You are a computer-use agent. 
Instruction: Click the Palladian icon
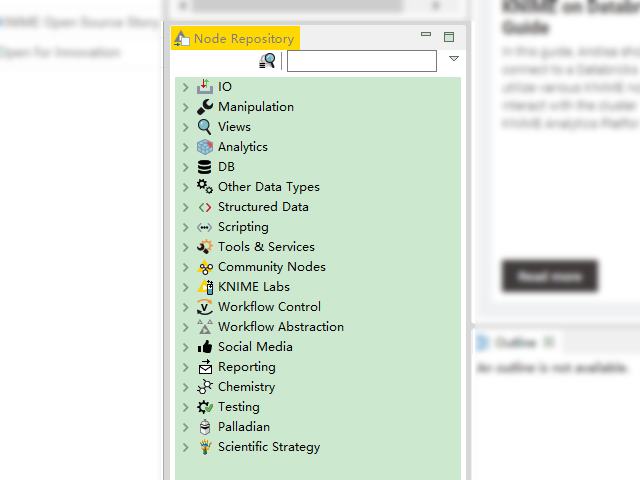205,427
